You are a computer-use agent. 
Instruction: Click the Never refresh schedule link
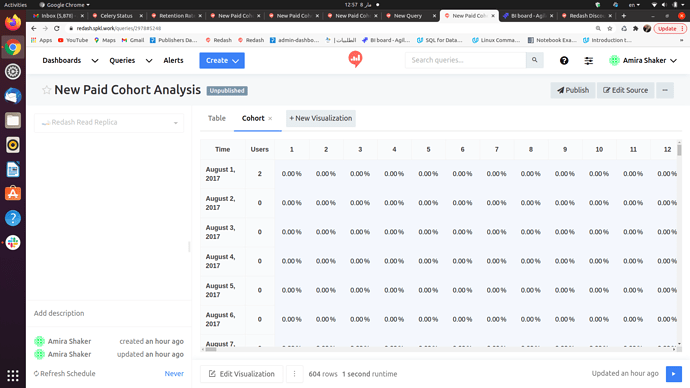point(174,373)
